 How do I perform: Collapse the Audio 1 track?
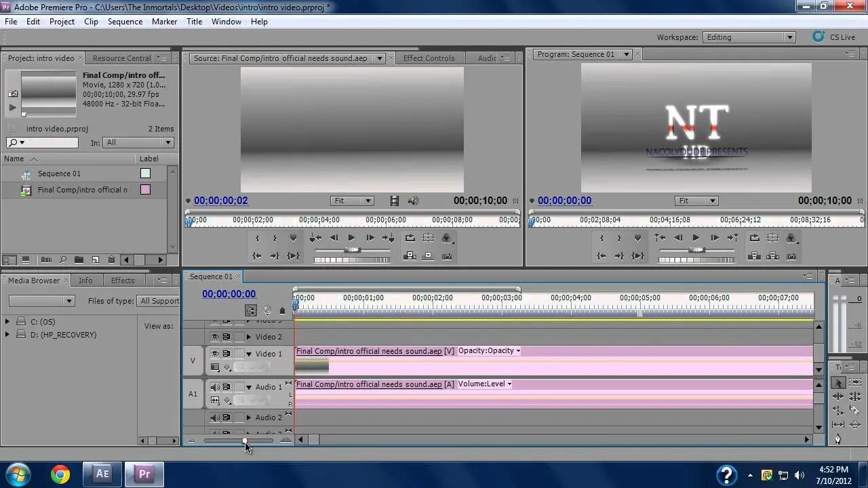click(249, 387)
